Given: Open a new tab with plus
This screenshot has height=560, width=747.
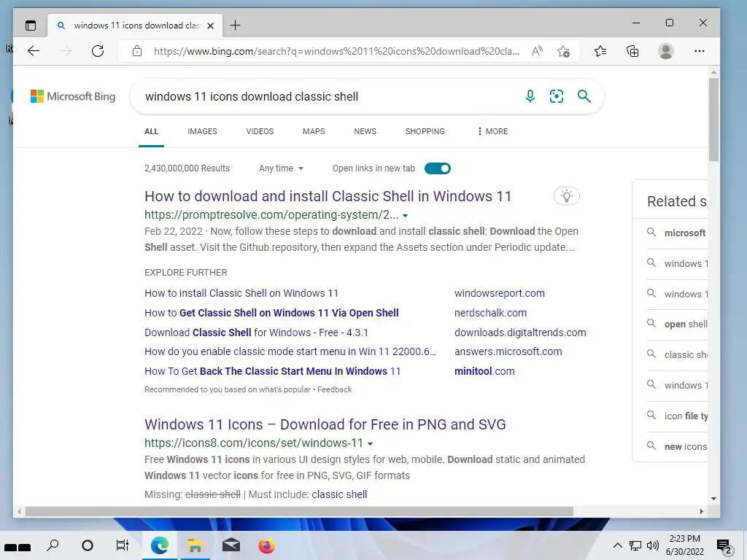Looking at the screenshot, I should coord(236,26).
